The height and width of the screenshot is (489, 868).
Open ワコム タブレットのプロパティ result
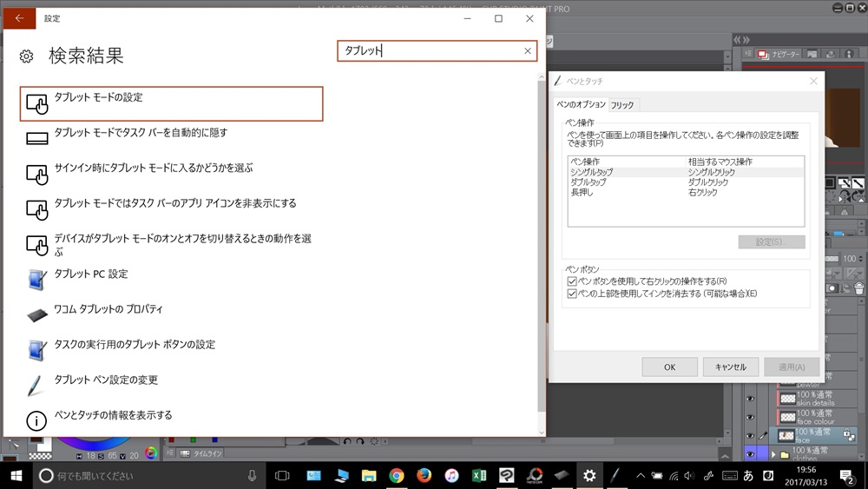pyautogui.click(x=108, y=309)
